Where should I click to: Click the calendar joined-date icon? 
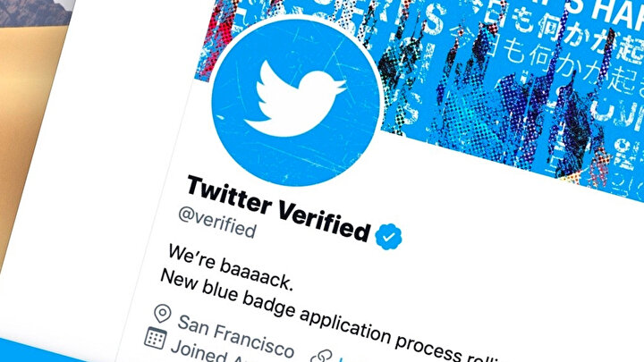[156, 339]
